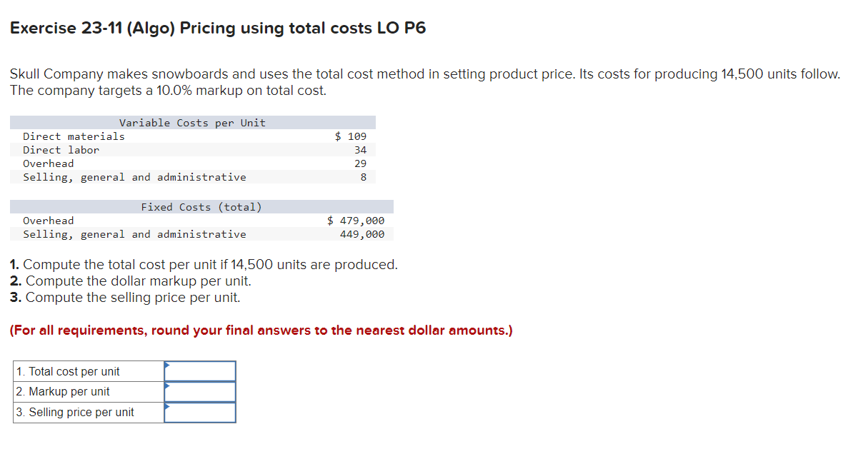Click the Overhead variable cost row
Image resolution: width=868 pixels, height=459 pixels.
(x=48, y=163)
